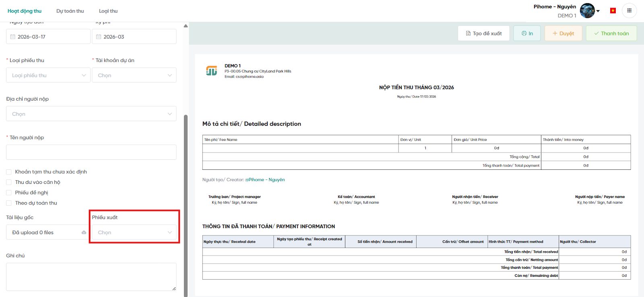
Task: Enable Khoản tạm thu chưa xác định checkbox
Action: pos(9,172)
